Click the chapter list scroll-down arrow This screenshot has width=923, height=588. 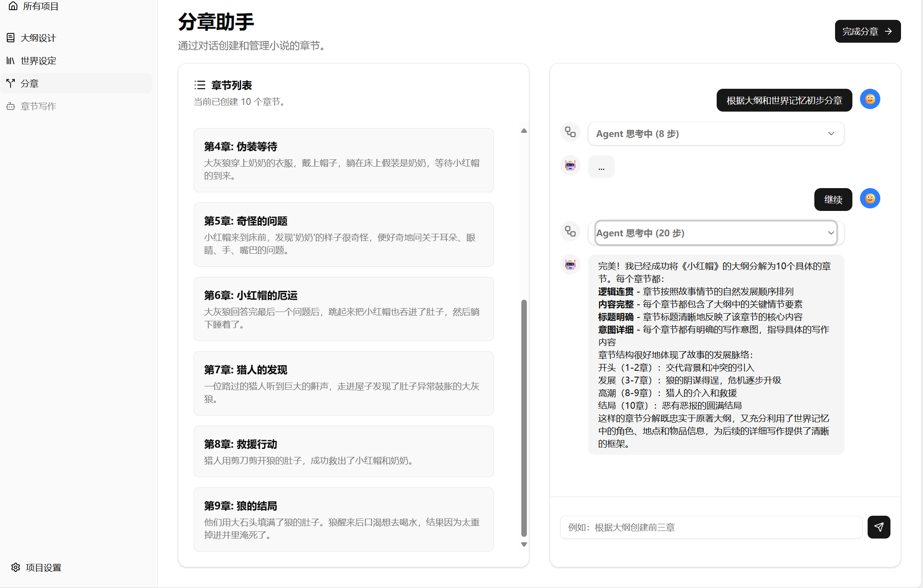pos(524,544)
